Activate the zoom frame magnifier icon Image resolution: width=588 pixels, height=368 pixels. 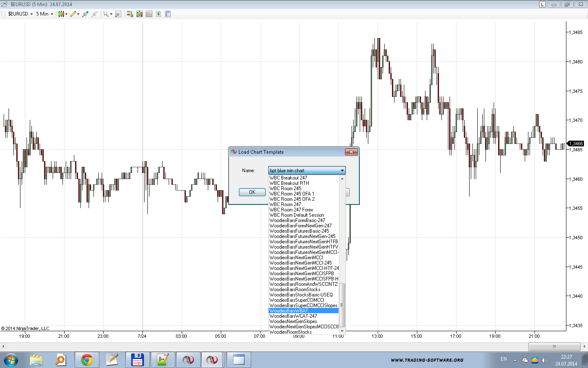pos(118,14)
